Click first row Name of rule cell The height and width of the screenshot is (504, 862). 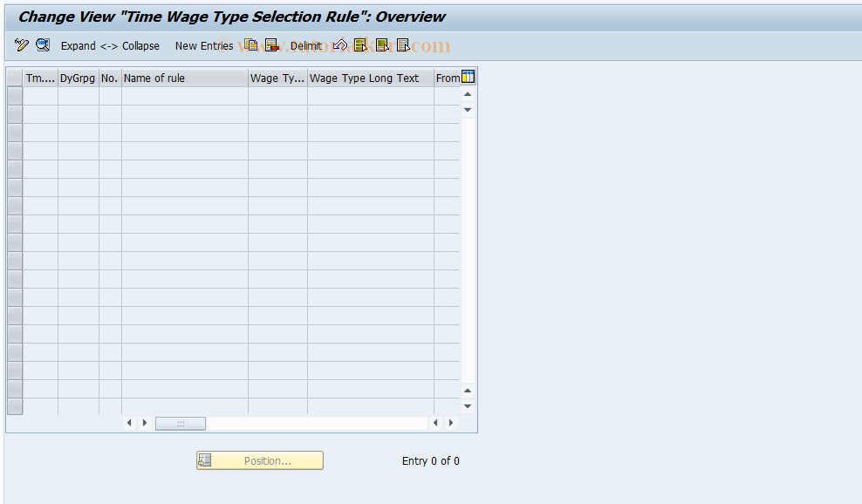coord(185,96)
